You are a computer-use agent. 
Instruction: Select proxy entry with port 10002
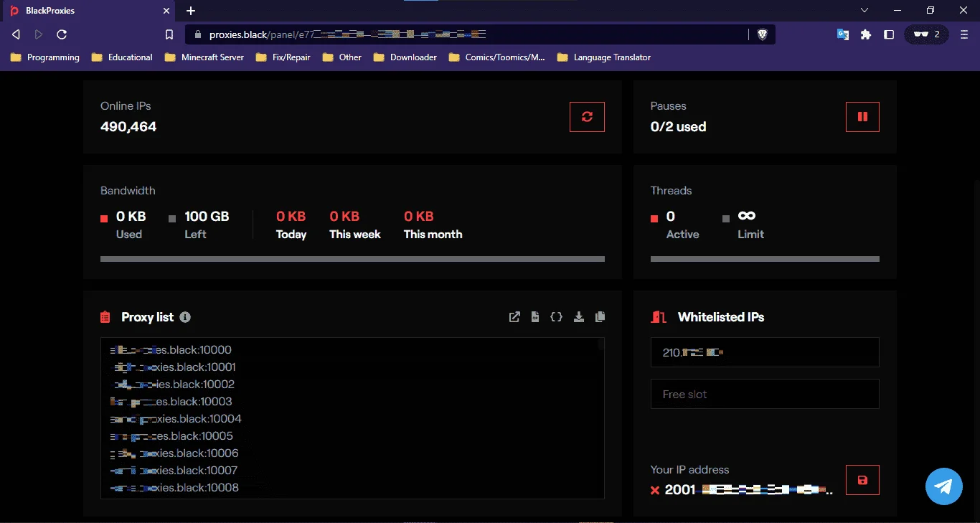pos(174,385)
